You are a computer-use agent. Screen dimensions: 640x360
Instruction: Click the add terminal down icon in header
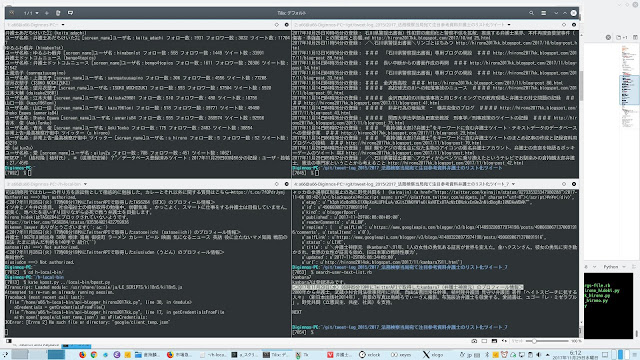70,13
